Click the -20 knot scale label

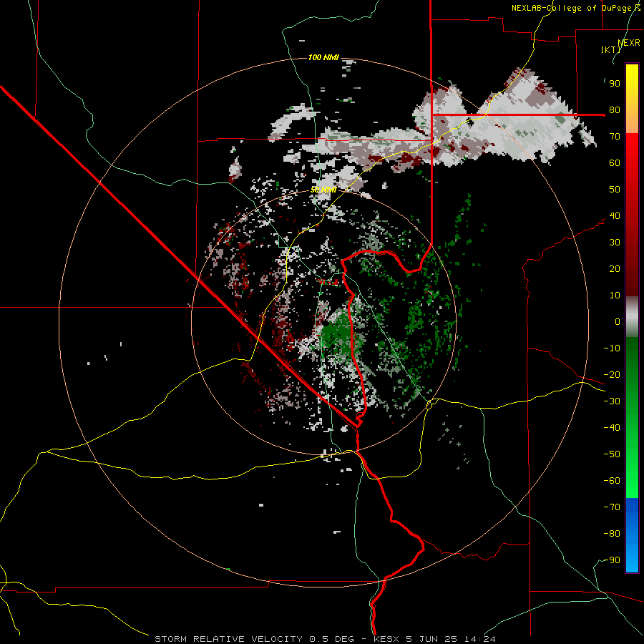click(612, 374)
